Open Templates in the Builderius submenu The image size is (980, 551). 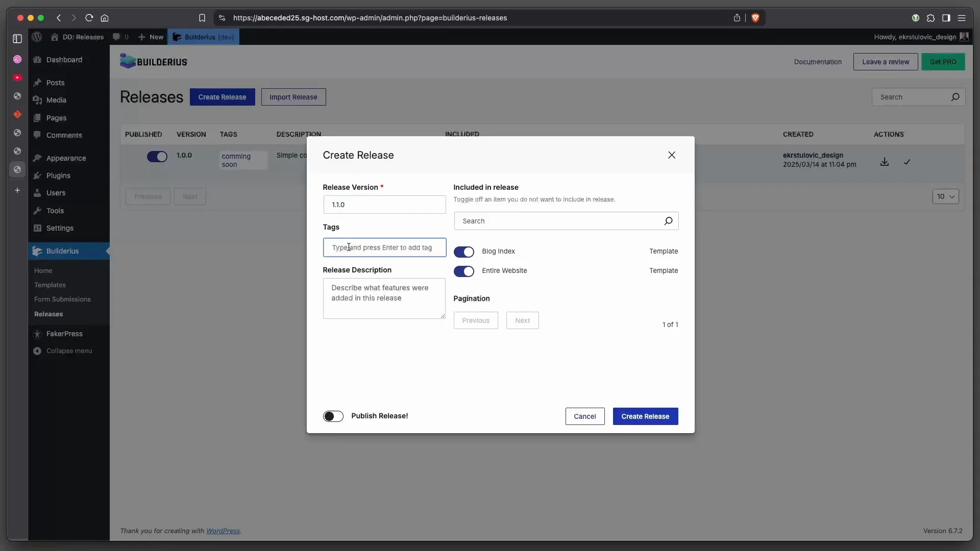[x=50, y=285]
